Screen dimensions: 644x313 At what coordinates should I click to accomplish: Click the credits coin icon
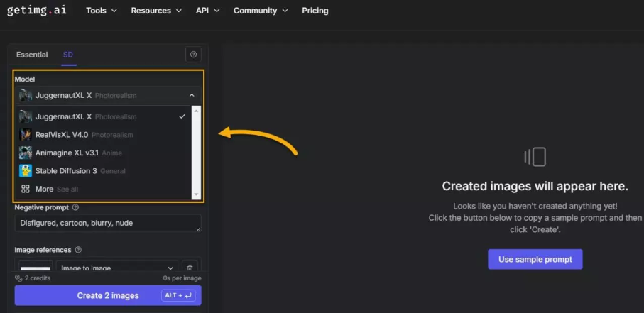tap(18, 278)
